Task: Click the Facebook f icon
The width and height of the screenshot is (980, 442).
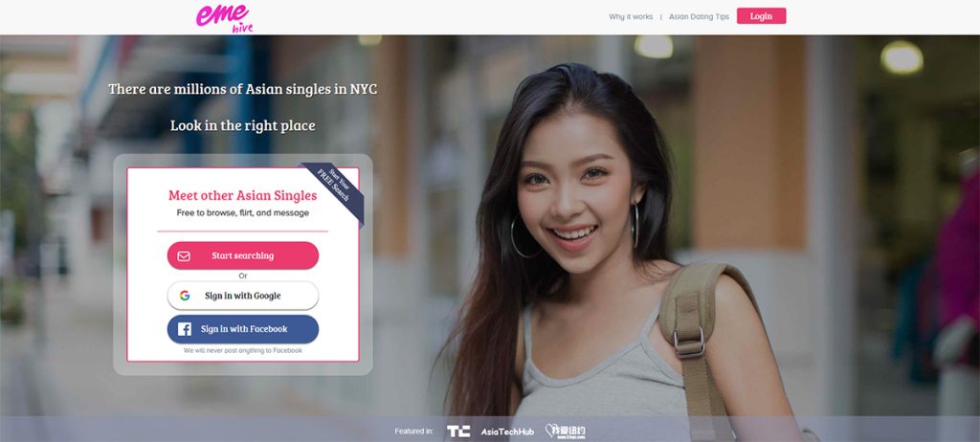Action: [x=185, y=329]
